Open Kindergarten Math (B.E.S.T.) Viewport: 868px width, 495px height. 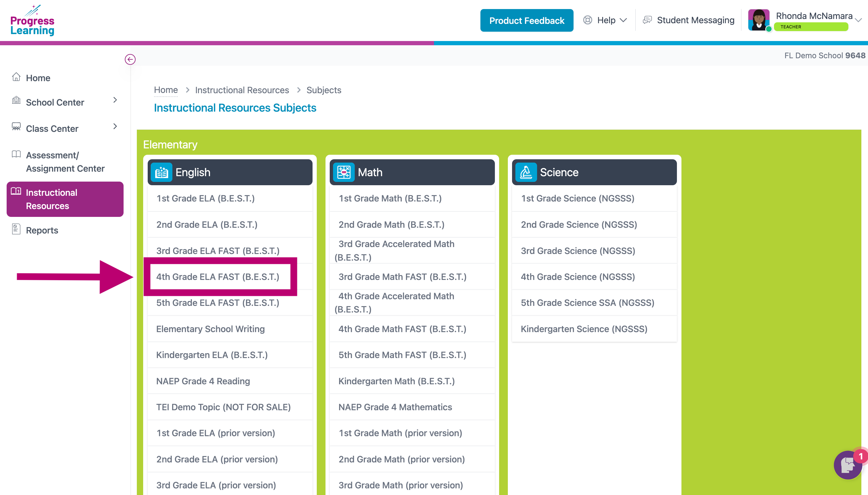pyautogui.click(x=412, y=381)
